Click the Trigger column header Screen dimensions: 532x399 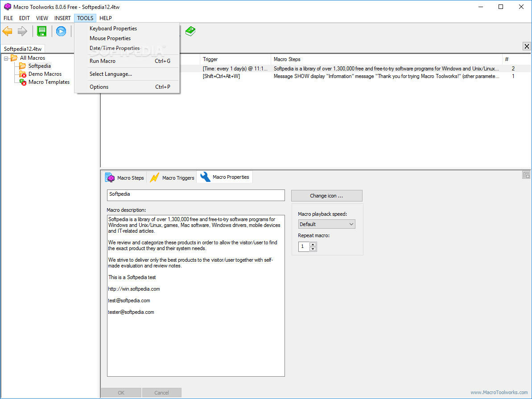[235, 59]
